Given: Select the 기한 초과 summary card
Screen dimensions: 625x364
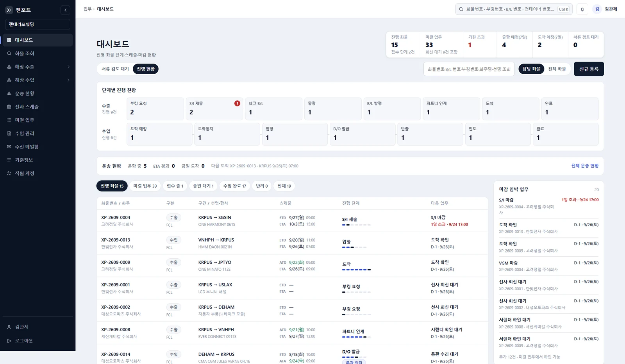Looking at the screenshot, I should 480,44.
